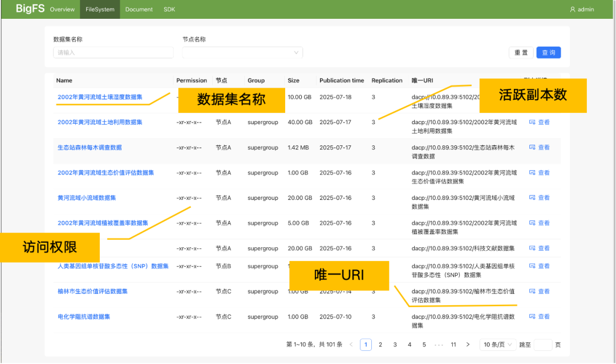Expand the 10 条/页 page size dropdown
Image resolution: width=616 pixels, height=364 pixels.
coord(499,345)
